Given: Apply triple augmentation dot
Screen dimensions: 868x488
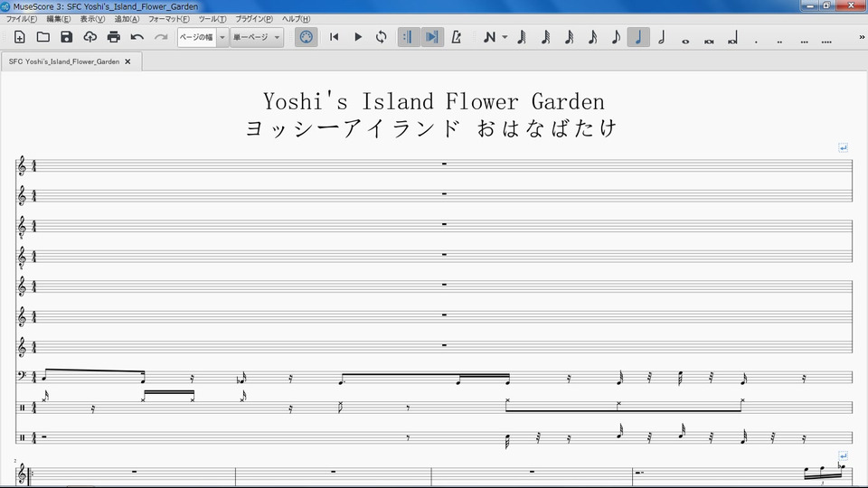Looking at the screenshot, I should tap(804, 41).
